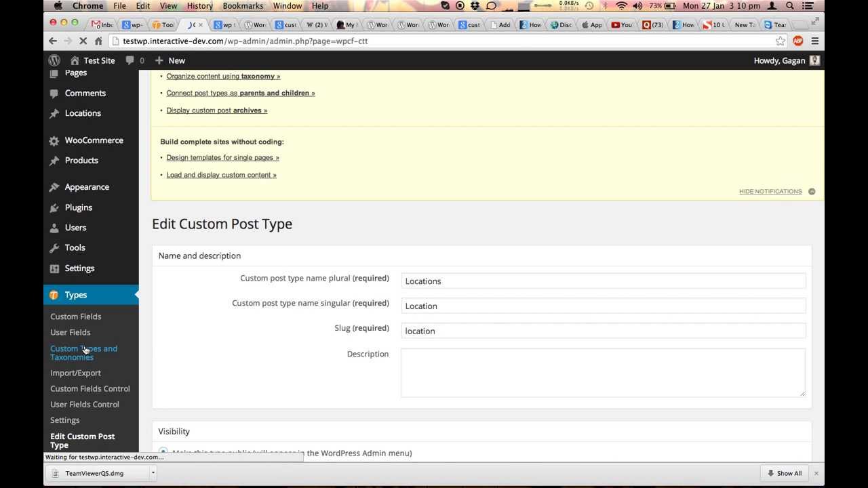Open the Settings item under Types

(x=65, y=420)
